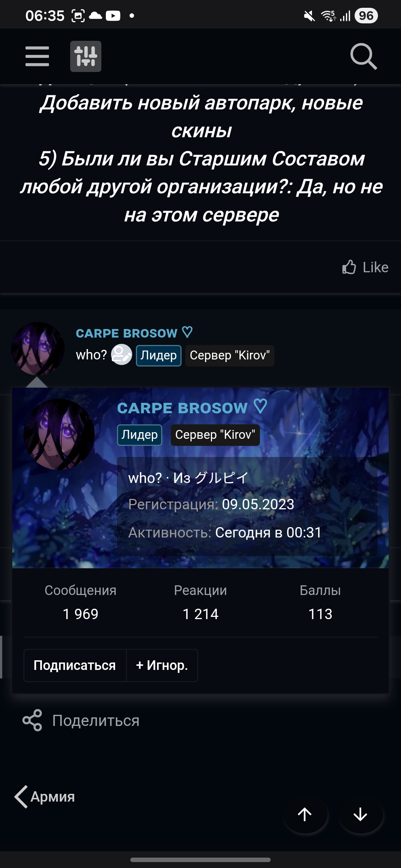Viewport: 401px width, 868px height.
Task: Open Баллы count 113
Action: point(320,614)
